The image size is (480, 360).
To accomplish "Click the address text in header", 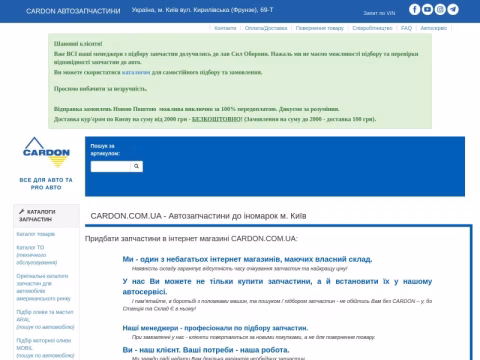I will click(202, 10).
